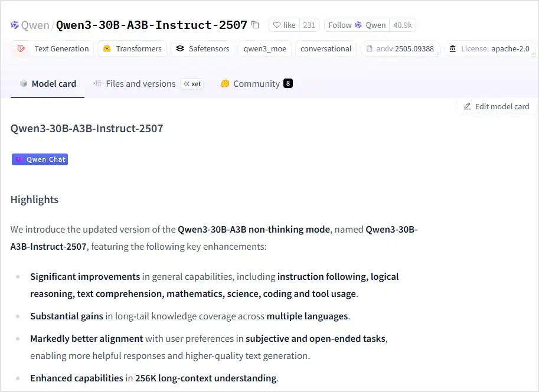The width and height of the screenshot is (539, 392).
Task: View the 40.9k followers count
Action: point(403,25)
